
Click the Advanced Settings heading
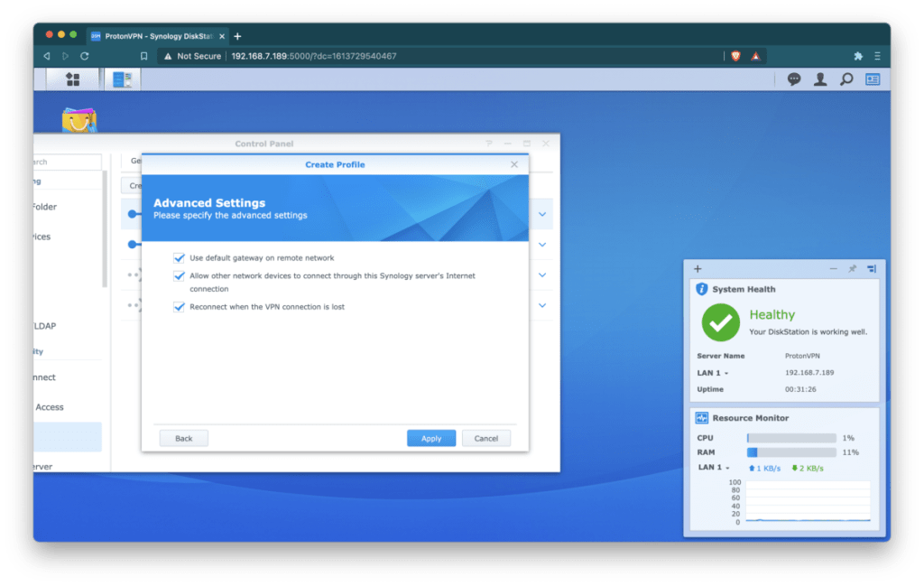[209, 202]
